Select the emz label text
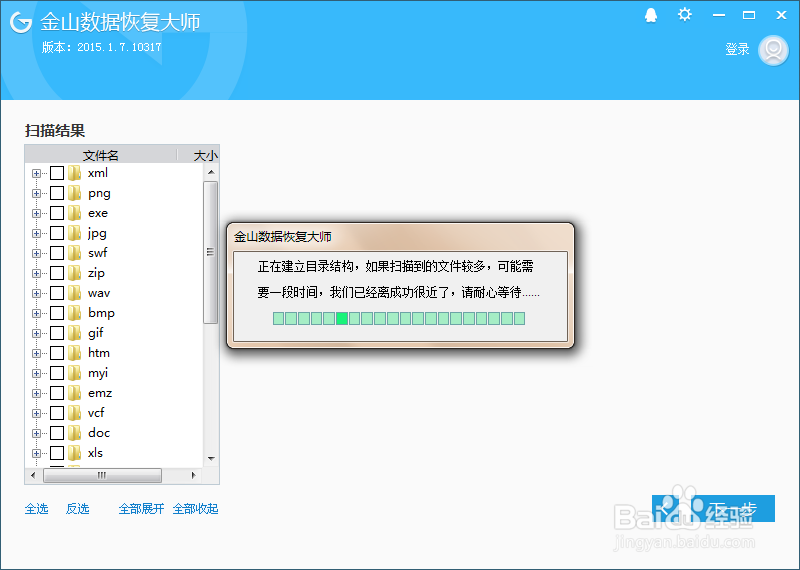The height and width of the screenshot is (570, 800). click(x=100, y=393)
